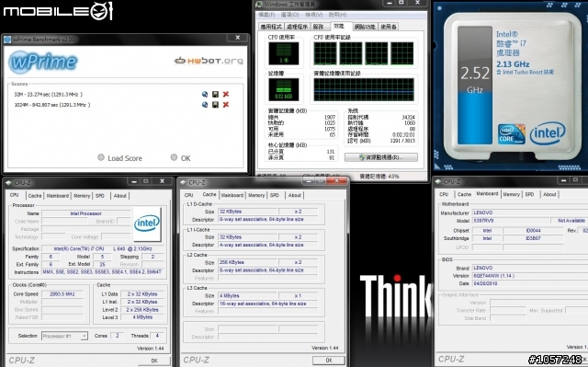Switch to the 使用者 tab in Task Manager
The width and height of the screenshot is (588, 367).
tap(388, 27)
